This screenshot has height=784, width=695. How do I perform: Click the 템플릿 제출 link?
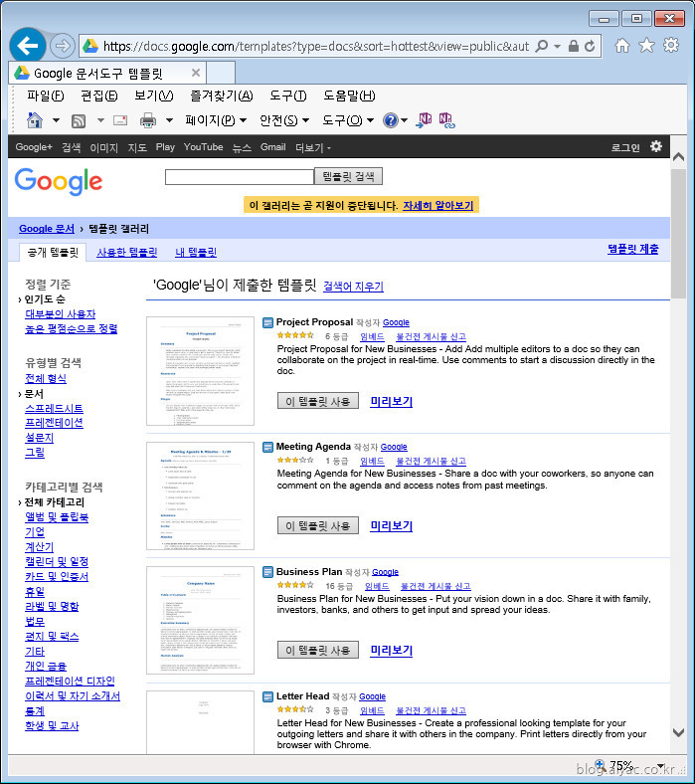(x=633, y=249)
